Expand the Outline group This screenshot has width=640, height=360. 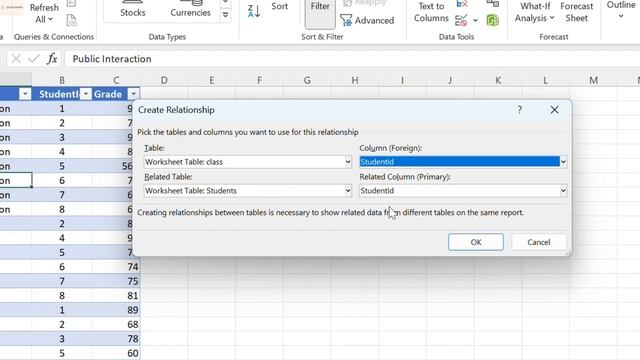point(621,10)
